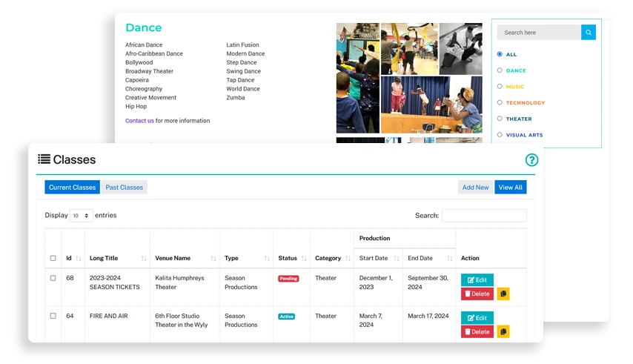
Task: Click the Add New button
Action: point(475,188)
